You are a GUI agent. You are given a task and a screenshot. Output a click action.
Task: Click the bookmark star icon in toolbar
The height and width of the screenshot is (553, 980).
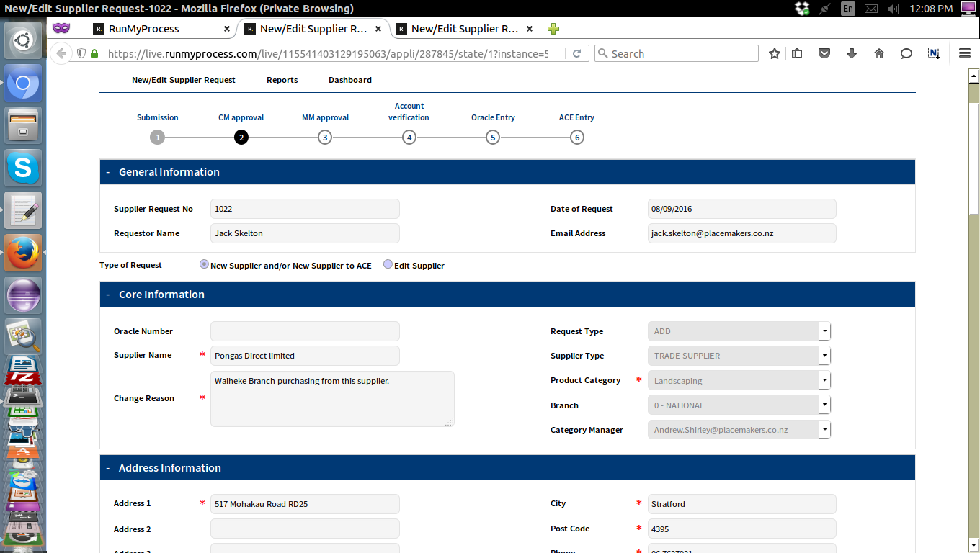(775, 54)
